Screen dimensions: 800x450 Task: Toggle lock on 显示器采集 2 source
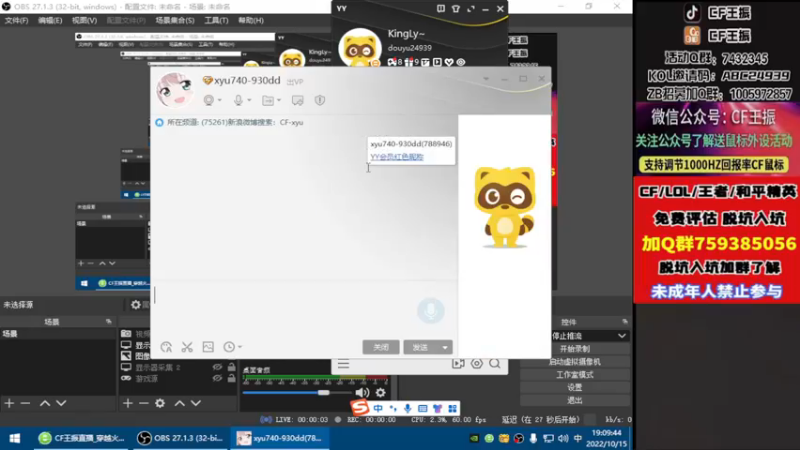[232, 367]
